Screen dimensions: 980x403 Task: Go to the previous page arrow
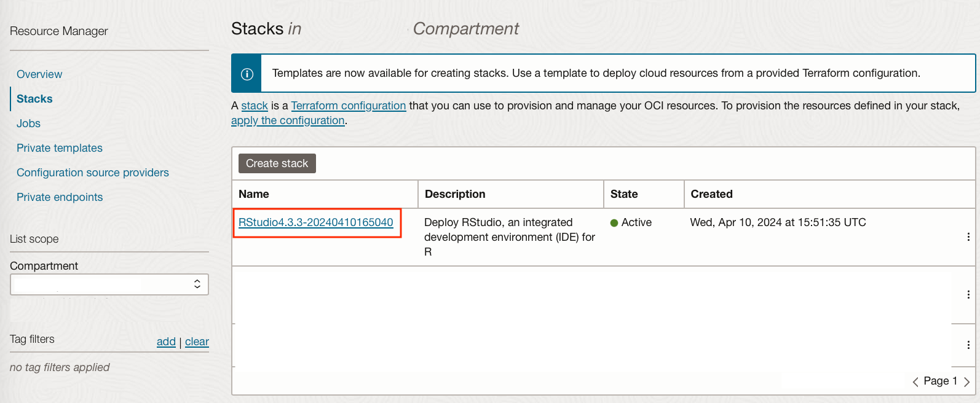point(915,381)
